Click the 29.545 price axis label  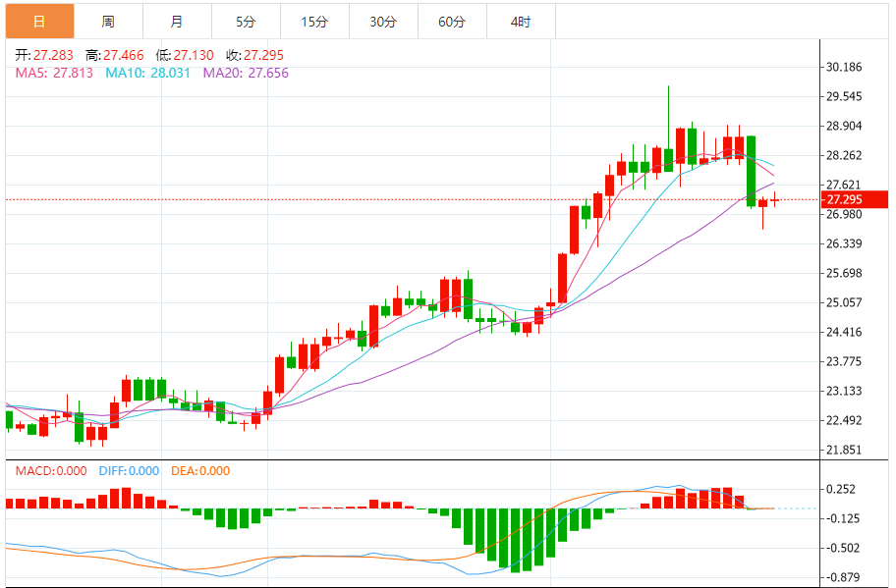pos(844,96)
